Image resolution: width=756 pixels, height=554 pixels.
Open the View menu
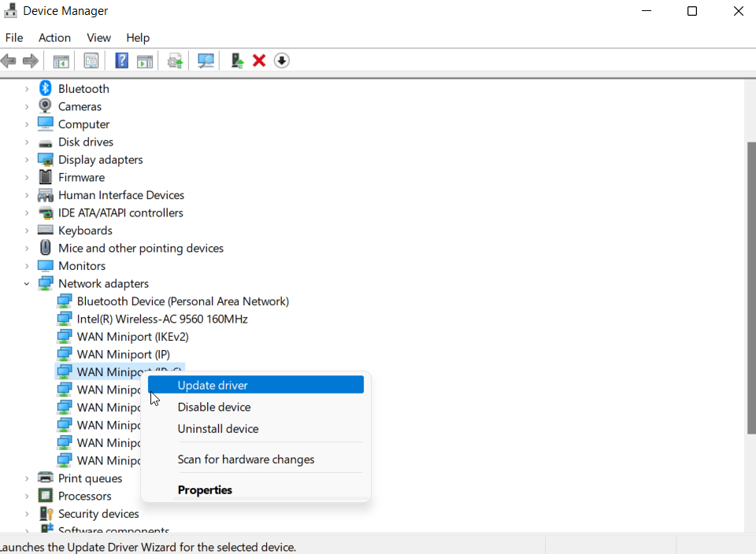pyautogui.click(x=98, y=38)
